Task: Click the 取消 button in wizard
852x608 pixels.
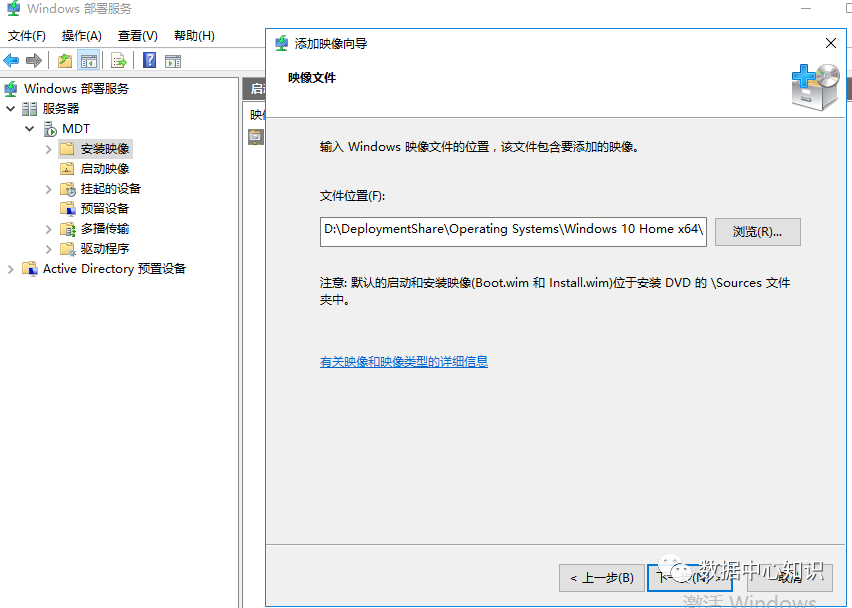Action: click(790, 578)
